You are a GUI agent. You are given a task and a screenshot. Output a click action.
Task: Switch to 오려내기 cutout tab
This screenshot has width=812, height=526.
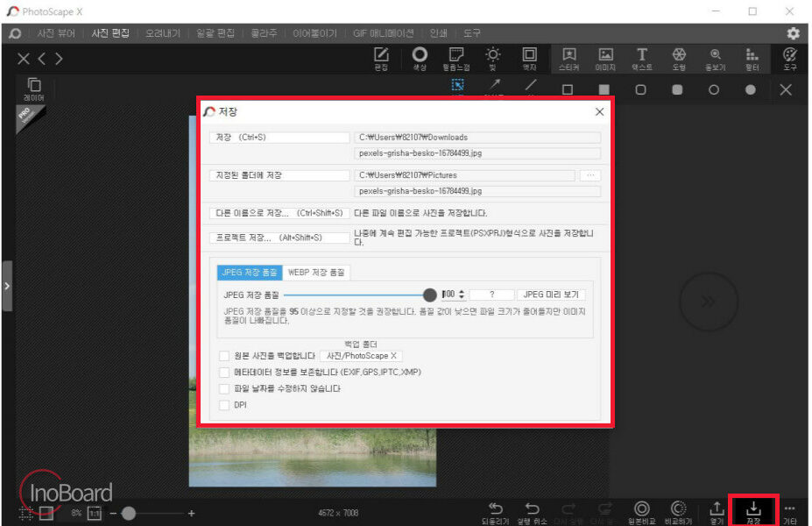coord(163,33)
